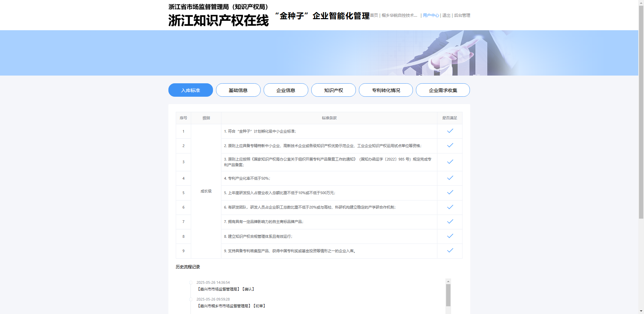Screen dimensions: 644x314
Task: Open the 企业信息 tab
Action: 286,90
